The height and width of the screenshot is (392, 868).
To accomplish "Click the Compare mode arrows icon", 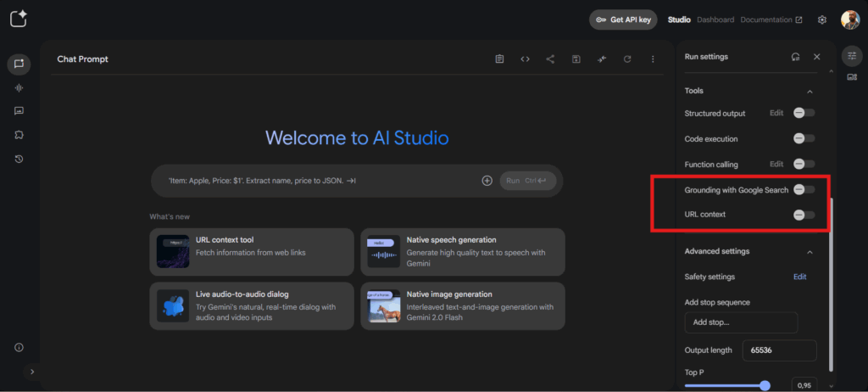I will click(602, 59).
